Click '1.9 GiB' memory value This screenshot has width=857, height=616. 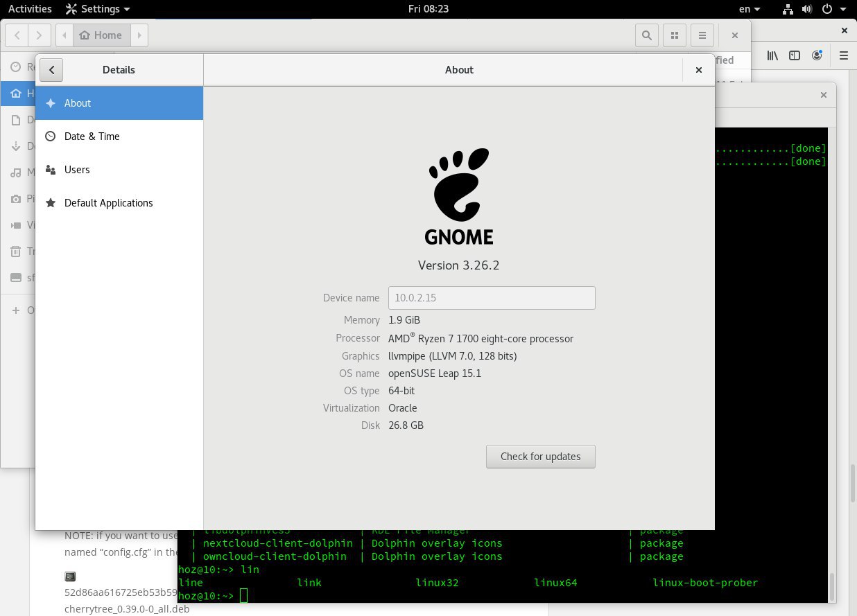(404, 320)
